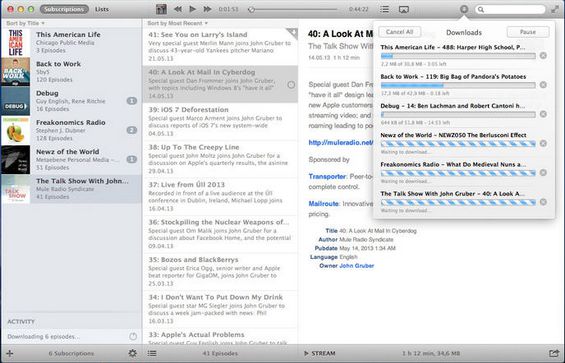Click Newz of the World unplayed badge

(132, 159)
